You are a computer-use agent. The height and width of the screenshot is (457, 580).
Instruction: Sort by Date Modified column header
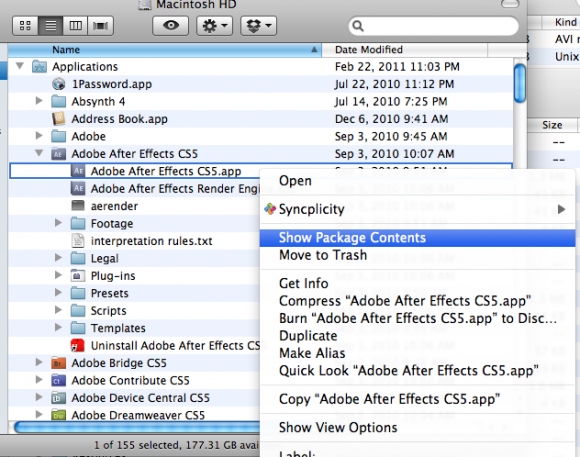[x=404, y=50]
